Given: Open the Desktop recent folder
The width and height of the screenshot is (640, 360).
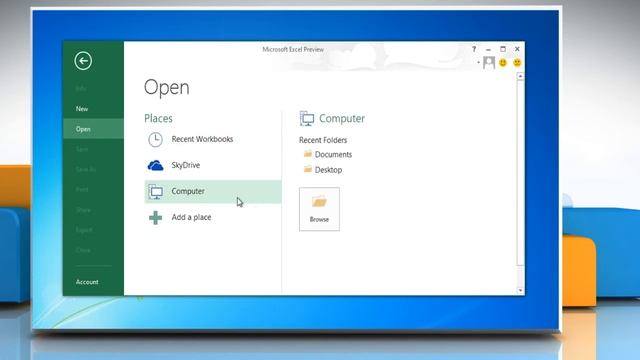Looking at the screenshot, I should [x=328, y=170].
